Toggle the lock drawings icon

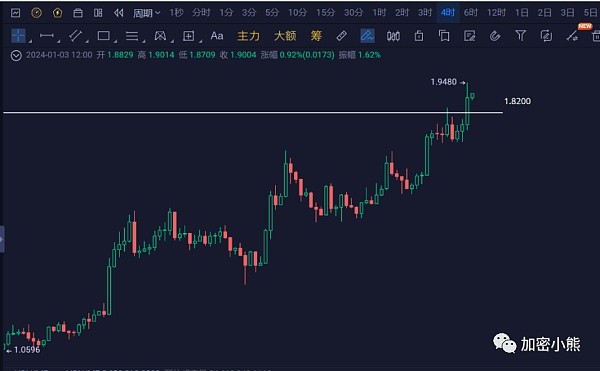[419, 36]
